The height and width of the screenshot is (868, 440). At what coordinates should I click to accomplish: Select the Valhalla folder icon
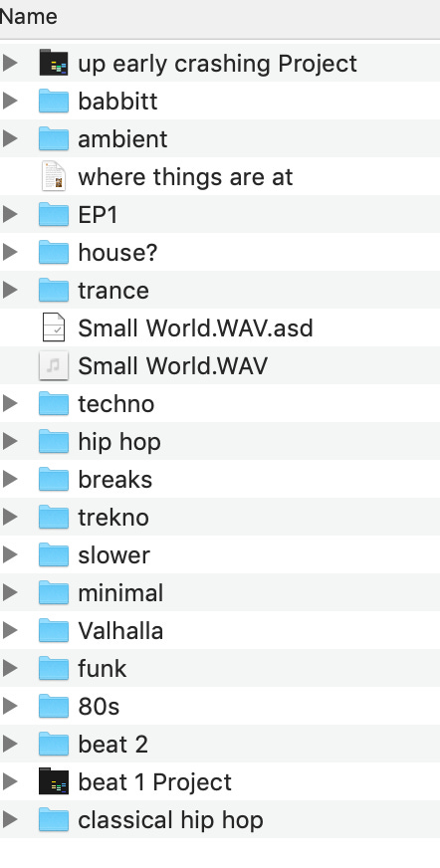coord(54,630)
